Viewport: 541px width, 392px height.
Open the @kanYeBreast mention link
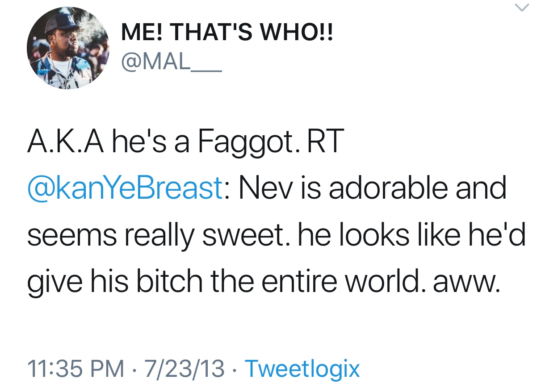pyautogui.click(x=125, y=188)
